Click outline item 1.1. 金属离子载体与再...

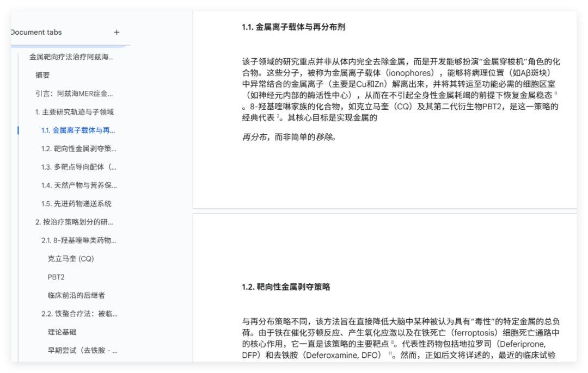(78, 130)
